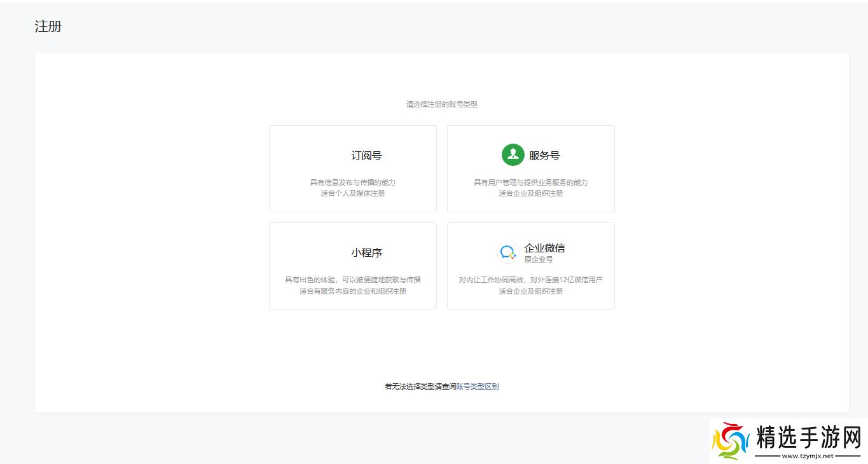Select the 订阅号 account type title
Viewport: 868px width, 464px height.
[366, 156]
